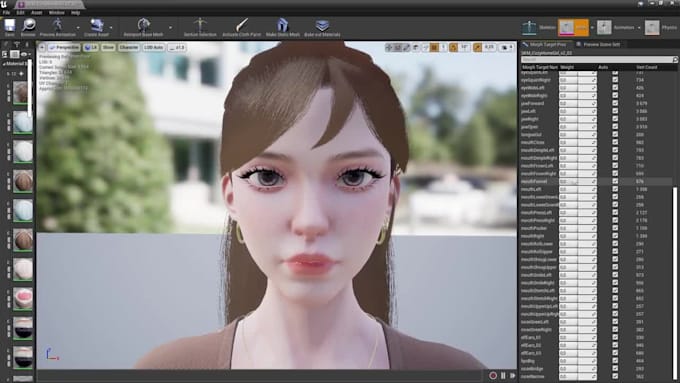This screenshot has width=680, height=383.
Task: Open the Help menu
Action: tap(75, 13)
